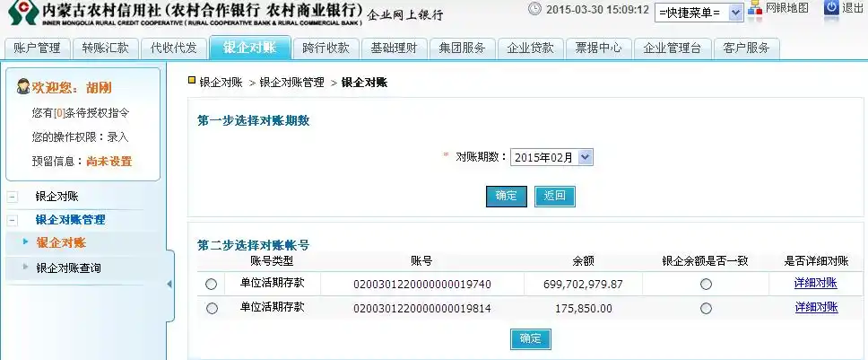The image size is (868, 360).
Task: Click 银企对账管理 section header in sidebar
Action: (70, 220)
